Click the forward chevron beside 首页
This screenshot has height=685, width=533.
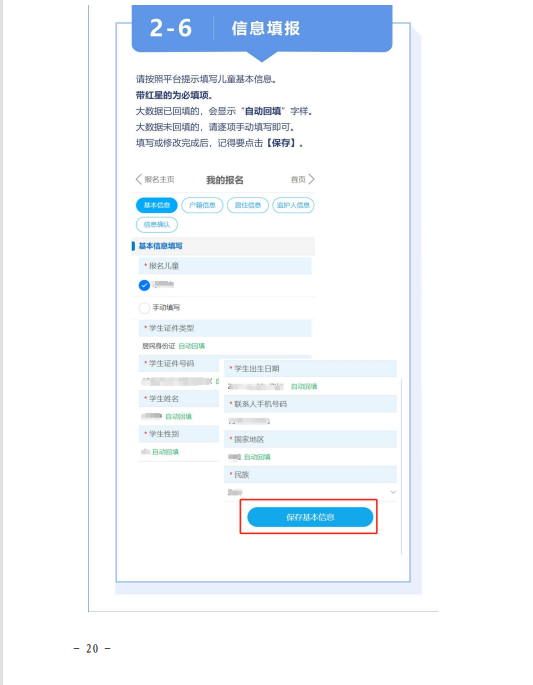coord(311,179)
